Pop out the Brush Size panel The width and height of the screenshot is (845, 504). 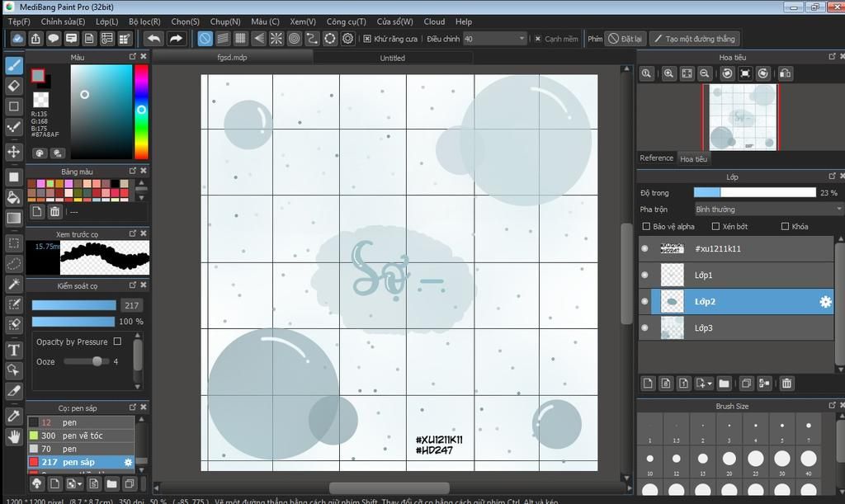832,405
